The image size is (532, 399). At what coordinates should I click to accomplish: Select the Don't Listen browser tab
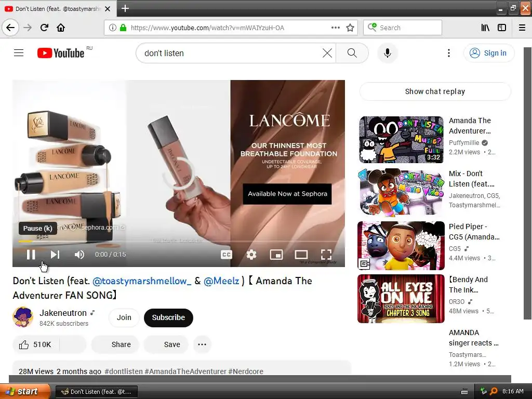point(58,9)
